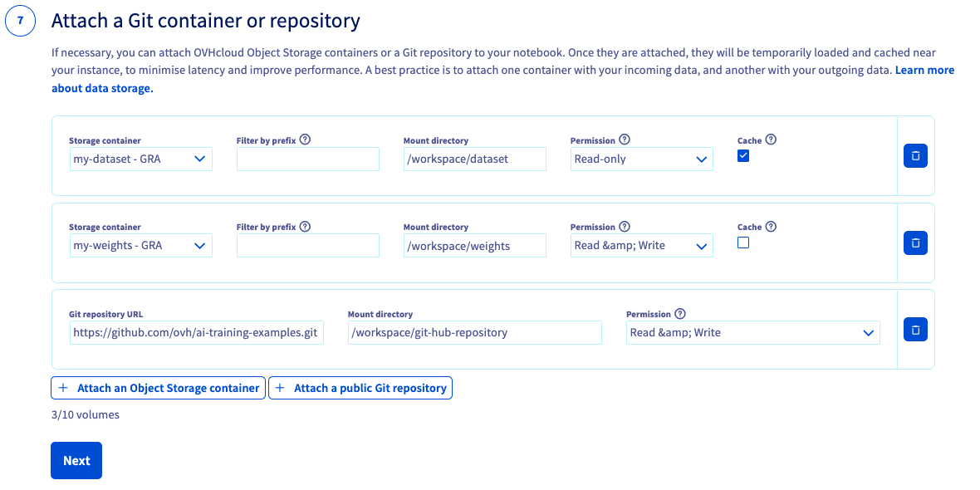Show help for Git repository Permission field
Screen dimensions: 980x490
pyautogui.click(x=680, y=313)
